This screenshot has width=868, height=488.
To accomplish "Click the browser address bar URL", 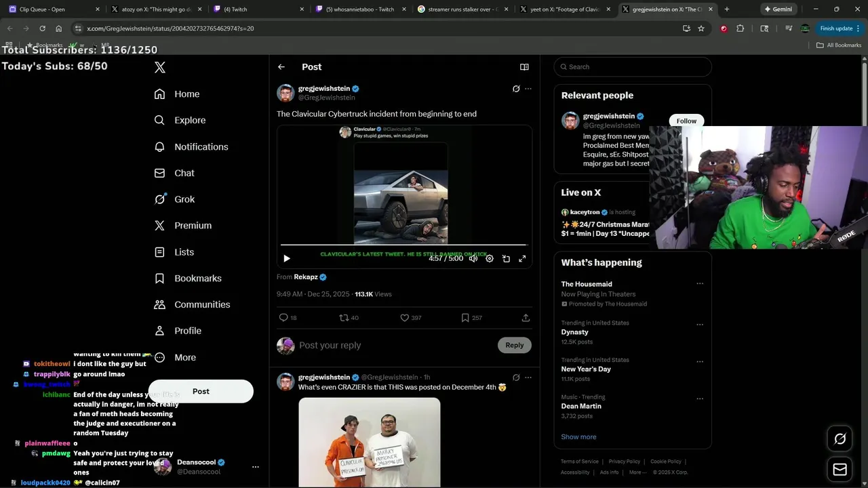I will [170, 28].
